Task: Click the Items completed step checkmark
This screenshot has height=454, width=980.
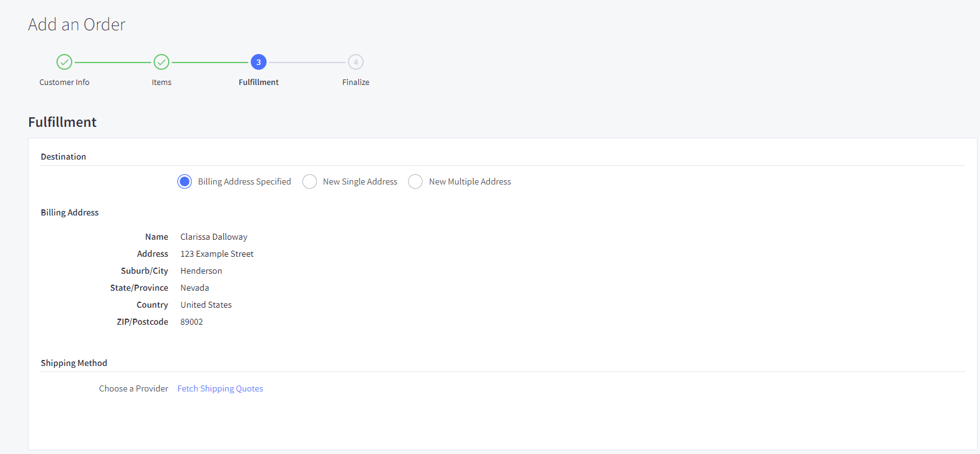Action: (162, 62)
